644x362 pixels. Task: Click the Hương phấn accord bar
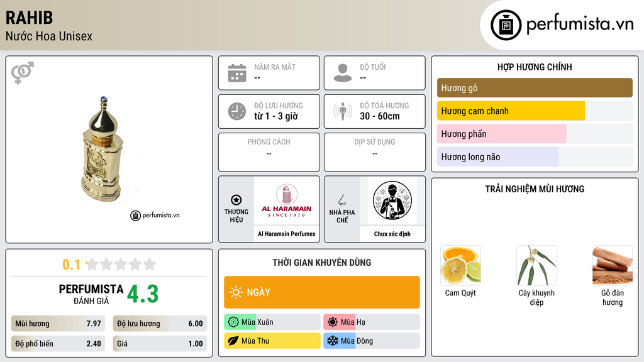535,134
